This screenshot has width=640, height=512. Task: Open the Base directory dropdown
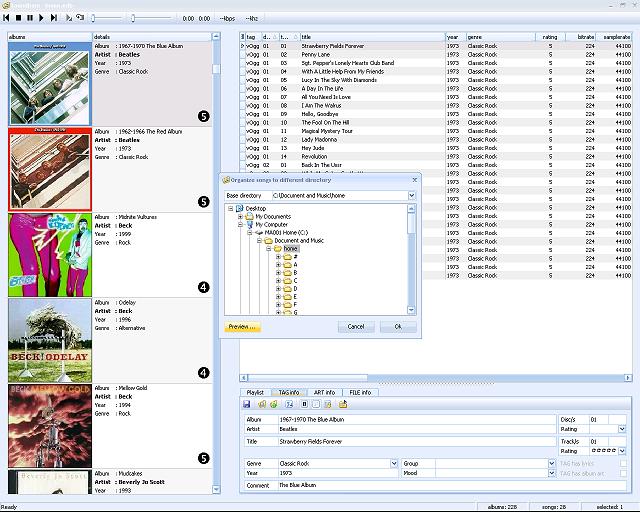(x=412, y=195)
